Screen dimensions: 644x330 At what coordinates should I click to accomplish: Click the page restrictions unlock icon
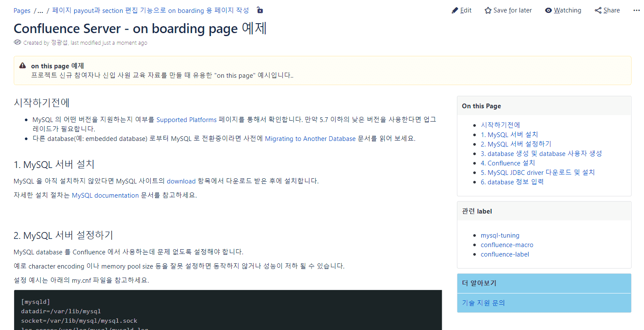tap(260, 10)
